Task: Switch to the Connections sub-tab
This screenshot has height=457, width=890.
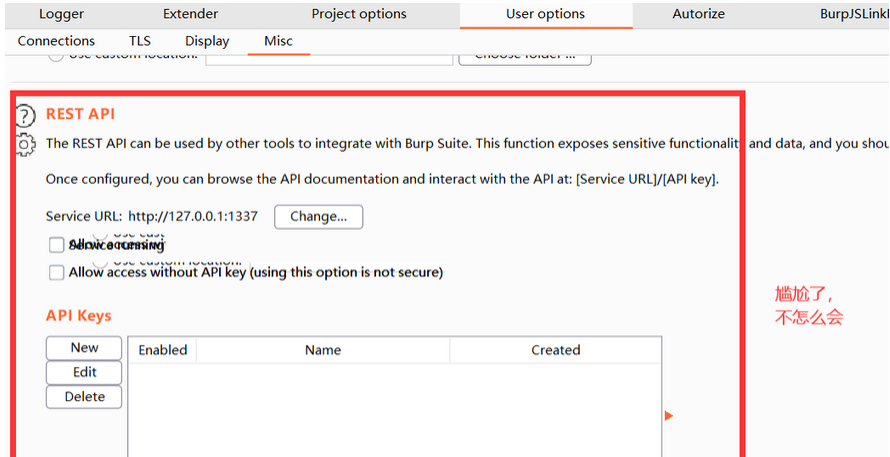Action: (x=56, y=41)
